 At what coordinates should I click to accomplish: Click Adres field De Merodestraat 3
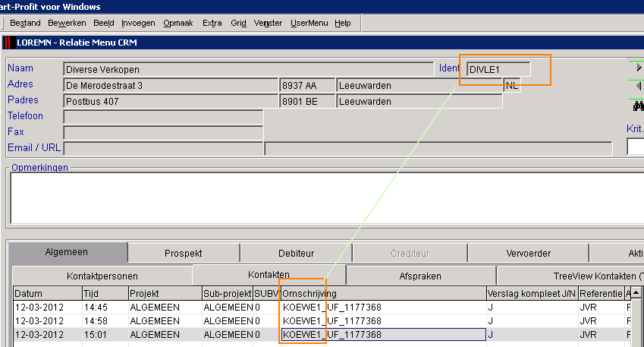(171, 86)
